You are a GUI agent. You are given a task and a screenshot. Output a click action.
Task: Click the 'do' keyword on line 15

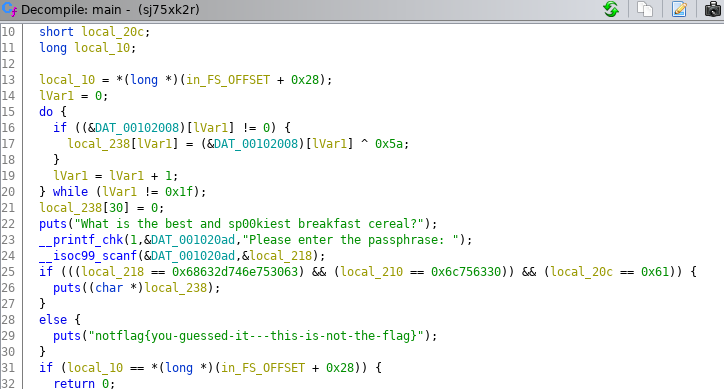click(46, 112)
